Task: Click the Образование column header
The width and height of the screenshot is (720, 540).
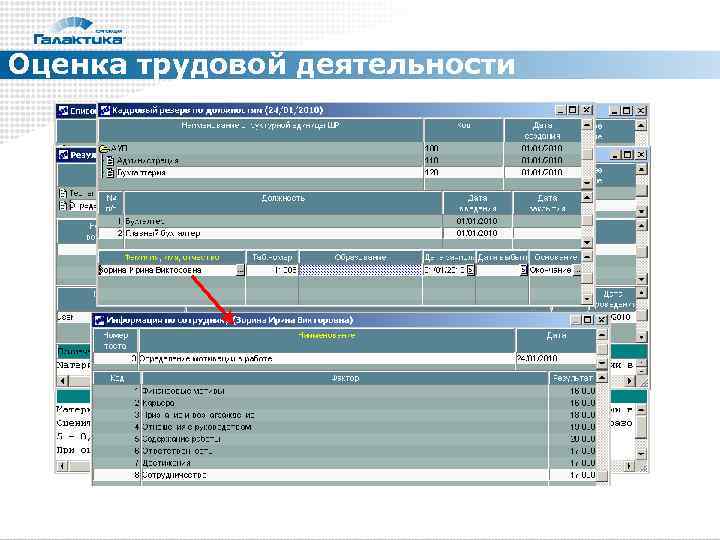Action: pos(360,258)
